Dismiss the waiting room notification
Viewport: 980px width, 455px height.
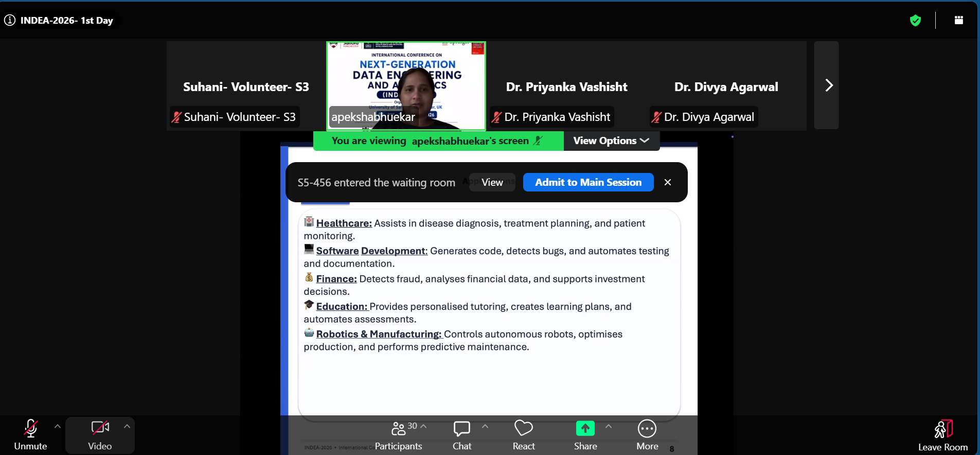click(x=668, y=182)
